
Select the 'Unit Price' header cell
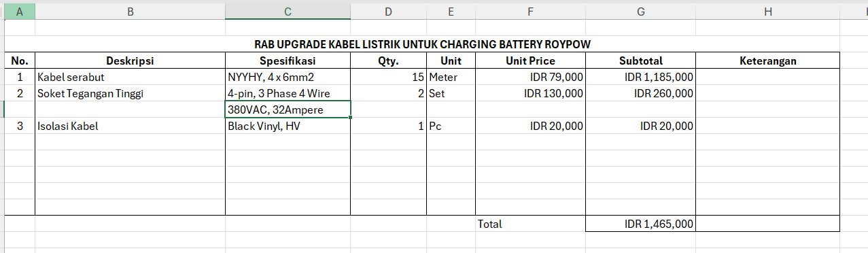(x=530, y=61)
